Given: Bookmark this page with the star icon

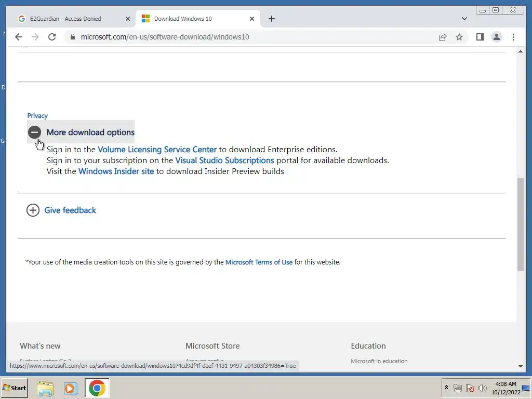Looking at the screenshot, I should pyautogui.click(x=459, y=37).
